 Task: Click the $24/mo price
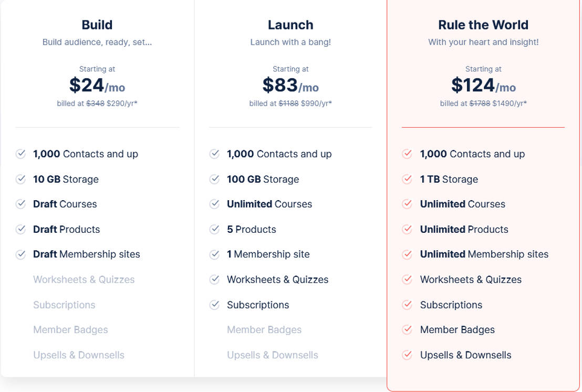click(x=97, y=85)
